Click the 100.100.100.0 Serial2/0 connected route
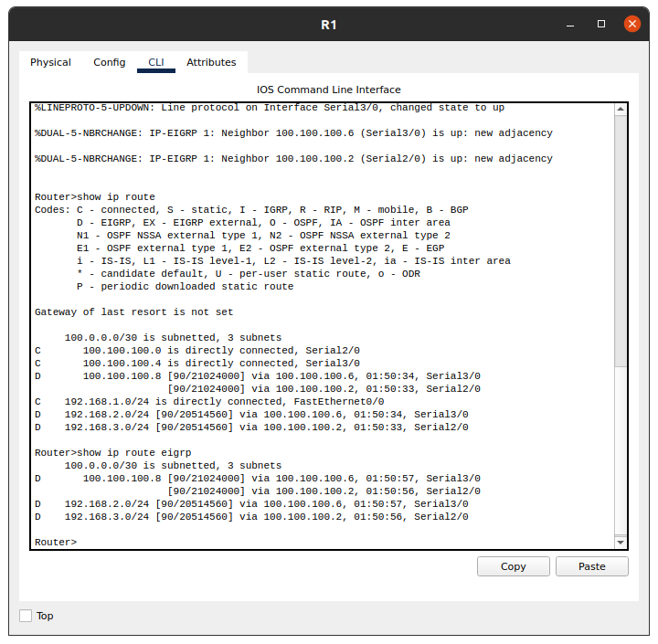The height and width of the screenshot is (644, 658). point(197,351)
